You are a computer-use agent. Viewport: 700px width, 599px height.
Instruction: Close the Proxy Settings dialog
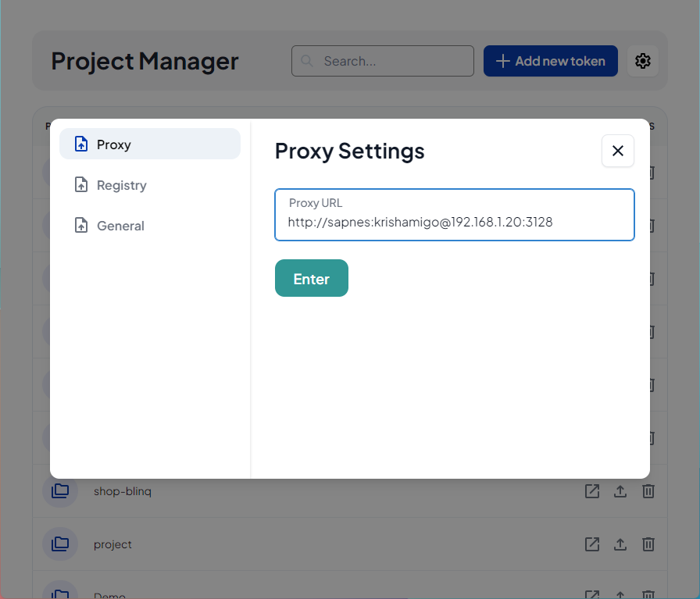pos(617,151)
